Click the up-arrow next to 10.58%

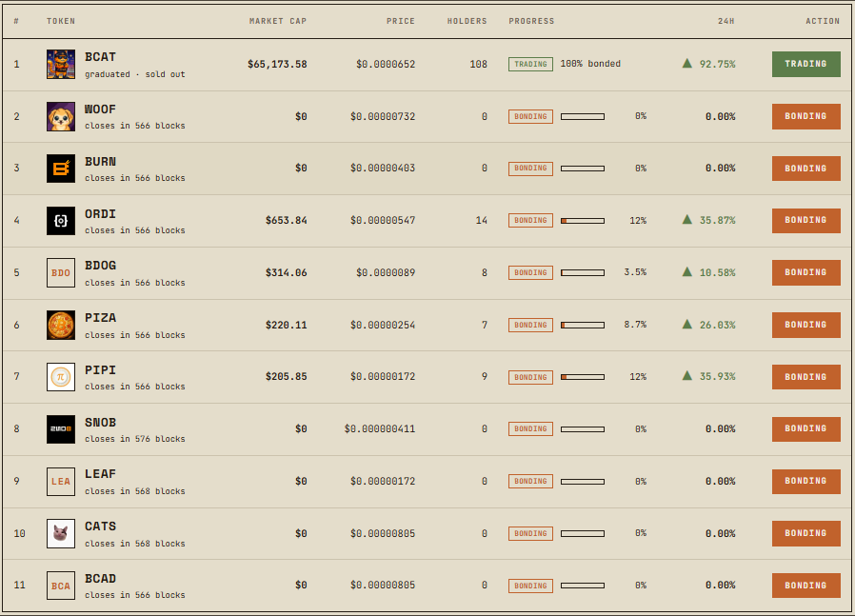point(687,271)
